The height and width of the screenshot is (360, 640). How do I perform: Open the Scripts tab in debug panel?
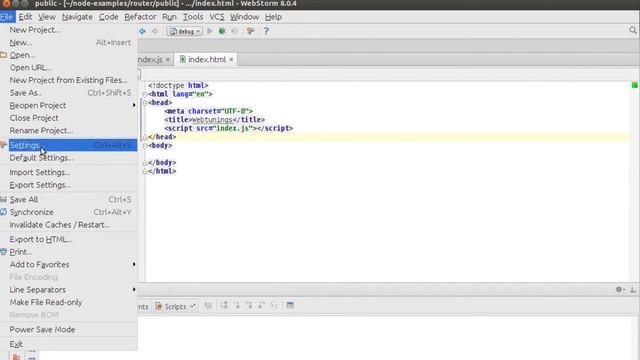coord(175,306)
